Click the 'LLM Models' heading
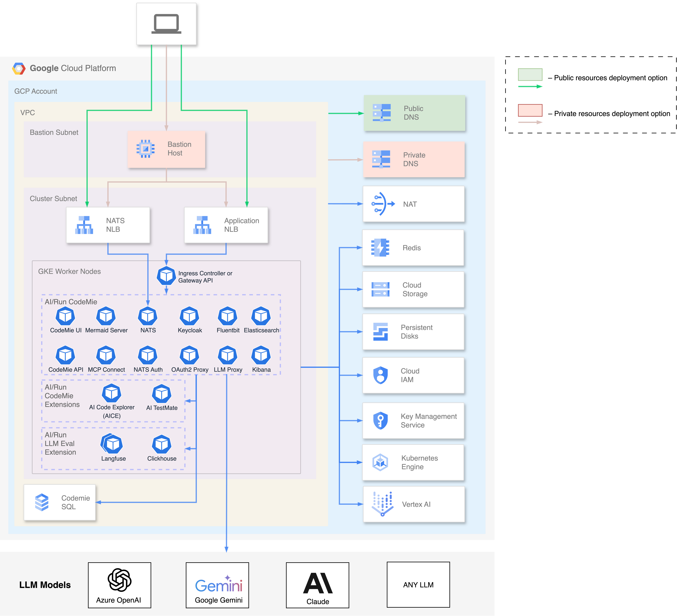The width and height of the screenshot is (677, 616). (x=45, y=585)
